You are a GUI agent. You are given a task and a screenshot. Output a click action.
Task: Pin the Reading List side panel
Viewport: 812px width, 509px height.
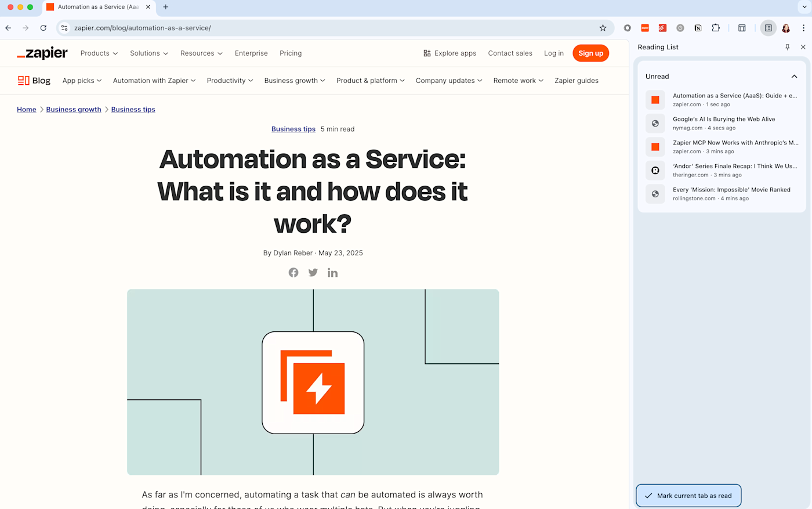787,47
